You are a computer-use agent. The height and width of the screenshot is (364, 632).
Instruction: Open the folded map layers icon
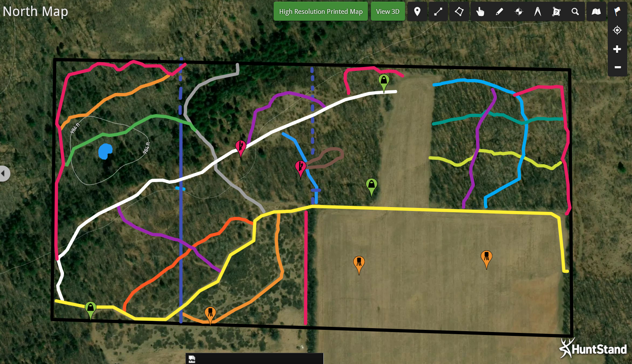tap(596, 12)
